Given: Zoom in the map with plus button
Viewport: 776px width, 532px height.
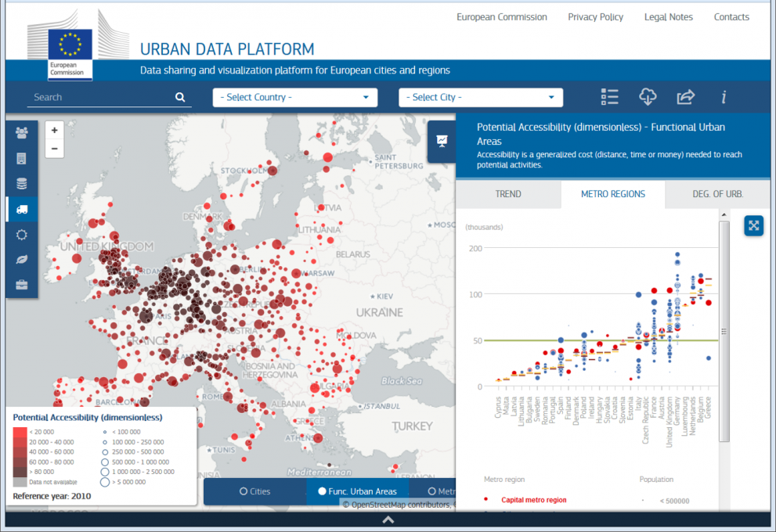Looking at the screenshot, I should (x=54, y=131).
